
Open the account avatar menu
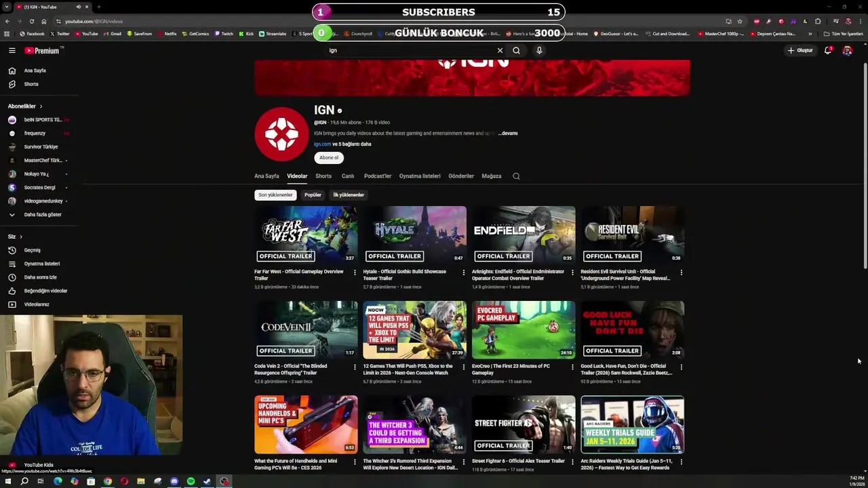(x=847, y=50)
